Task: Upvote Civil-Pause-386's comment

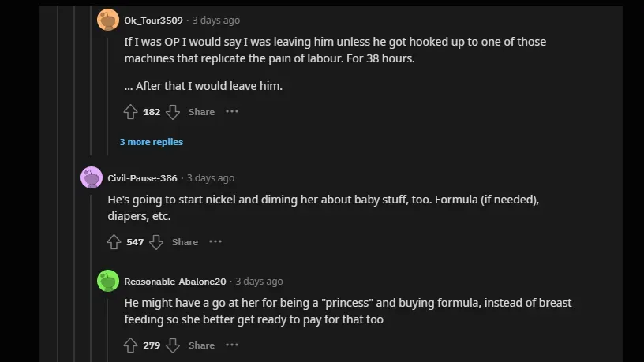Action: (x=114, y=242)
